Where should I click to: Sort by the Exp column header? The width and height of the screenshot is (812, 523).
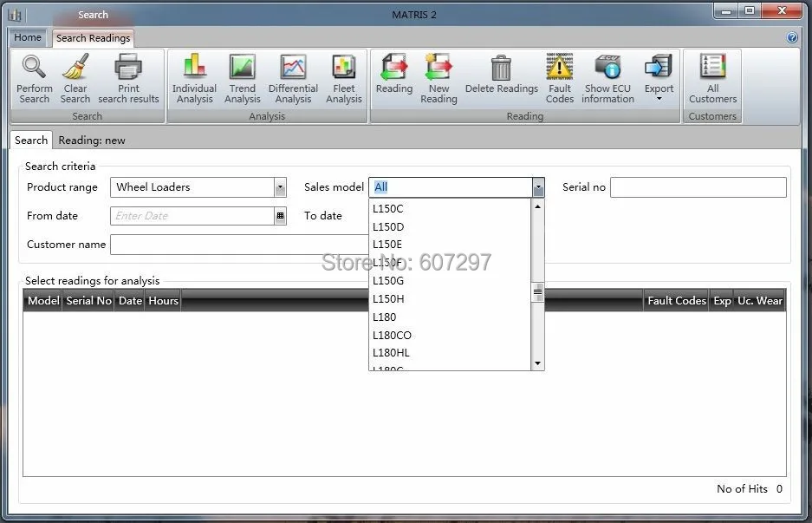[x=722, y=301]
